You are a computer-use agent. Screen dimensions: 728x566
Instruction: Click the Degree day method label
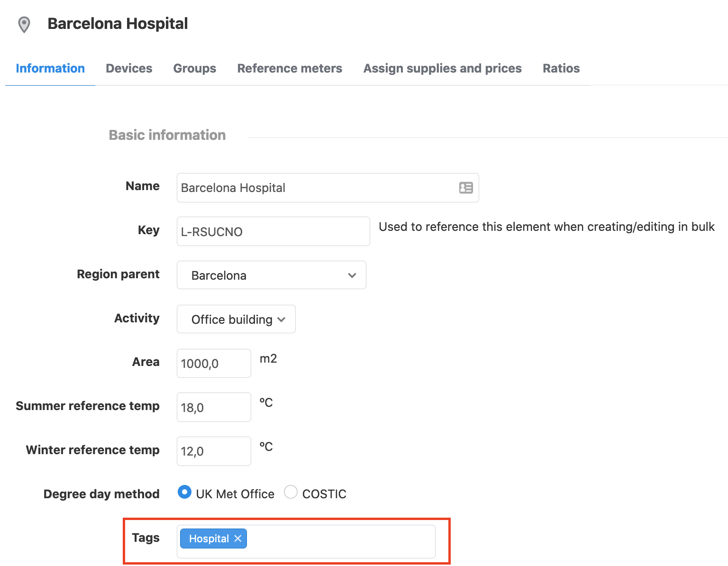101,494
